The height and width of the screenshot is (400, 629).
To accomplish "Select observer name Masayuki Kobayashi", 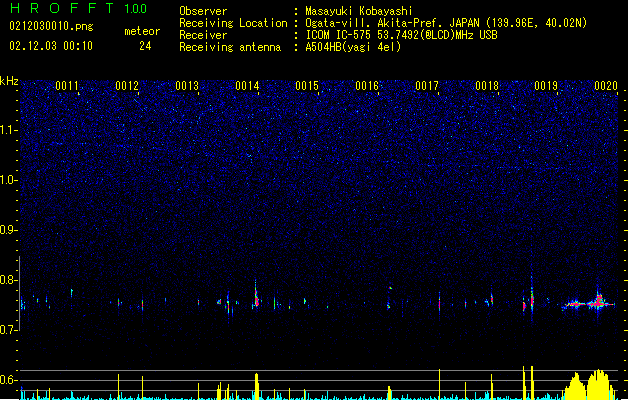I will point(359,11).
